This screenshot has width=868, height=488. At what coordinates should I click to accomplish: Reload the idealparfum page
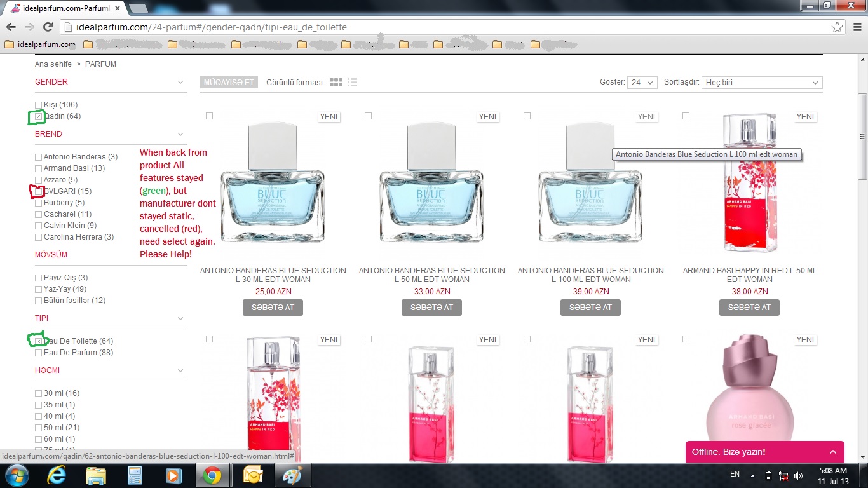48,27
